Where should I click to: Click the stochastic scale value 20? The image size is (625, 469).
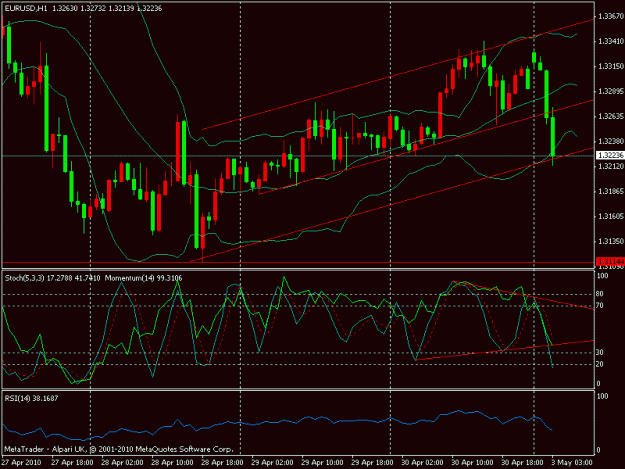pos(601,364)
